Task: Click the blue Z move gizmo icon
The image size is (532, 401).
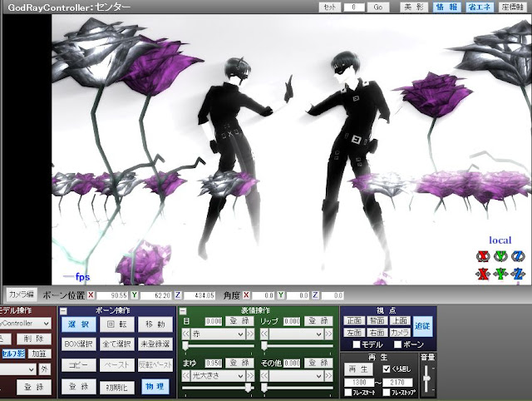Action: [x=518, y=274]
